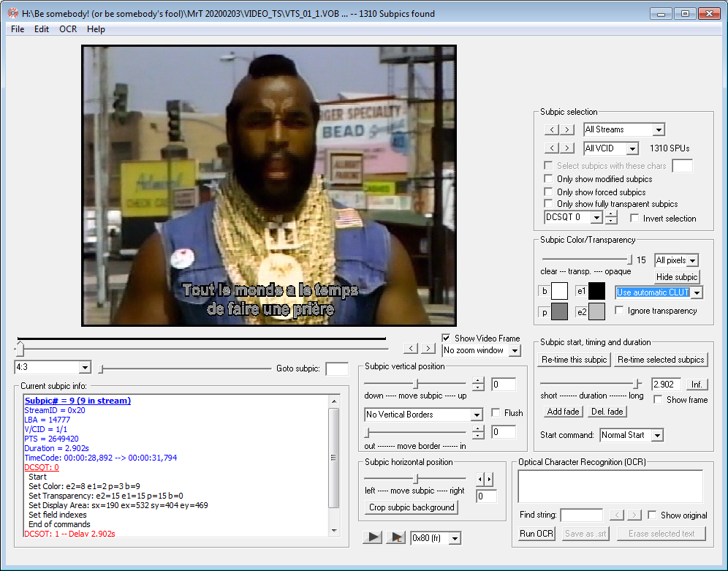Click the light gray e2 color swatch

596,311
